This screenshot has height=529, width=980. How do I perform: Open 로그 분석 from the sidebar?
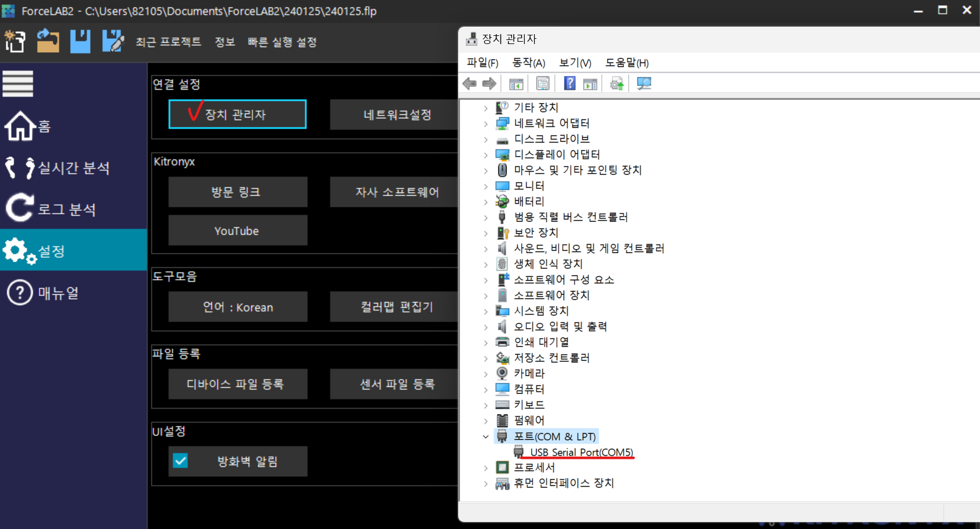[74, 209]
